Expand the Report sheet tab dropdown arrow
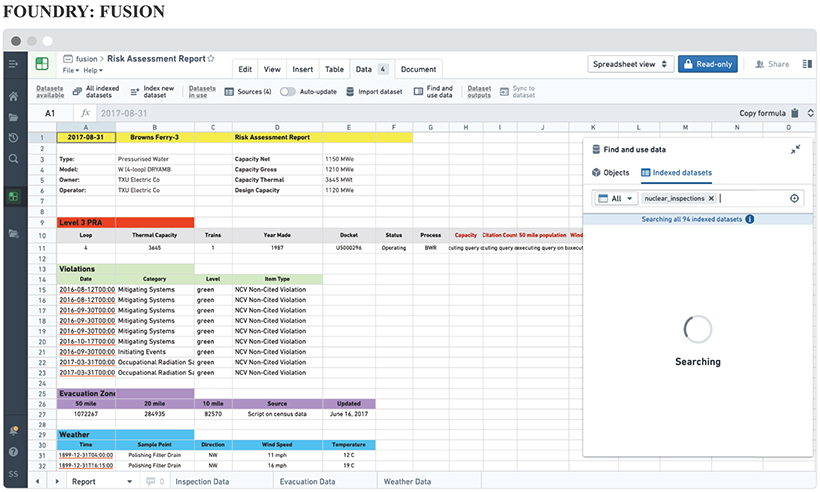Screen dimensions: 820x492 [x=129, y=481]
